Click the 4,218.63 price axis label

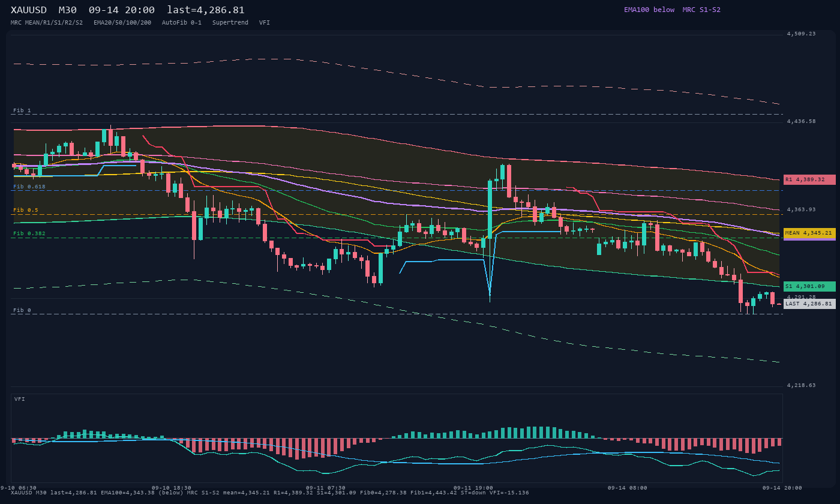(802, 385)
